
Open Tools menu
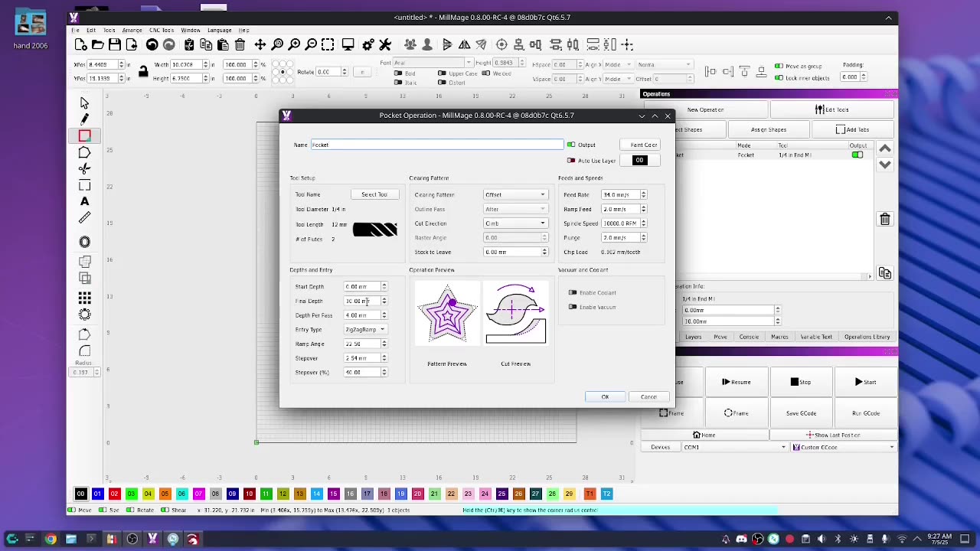coord(109,30)
